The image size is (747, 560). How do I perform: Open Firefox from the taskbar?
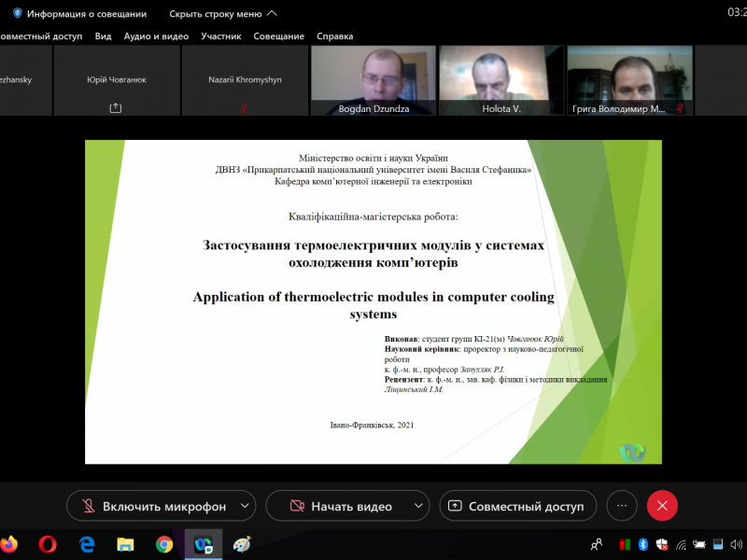(10, 544)
